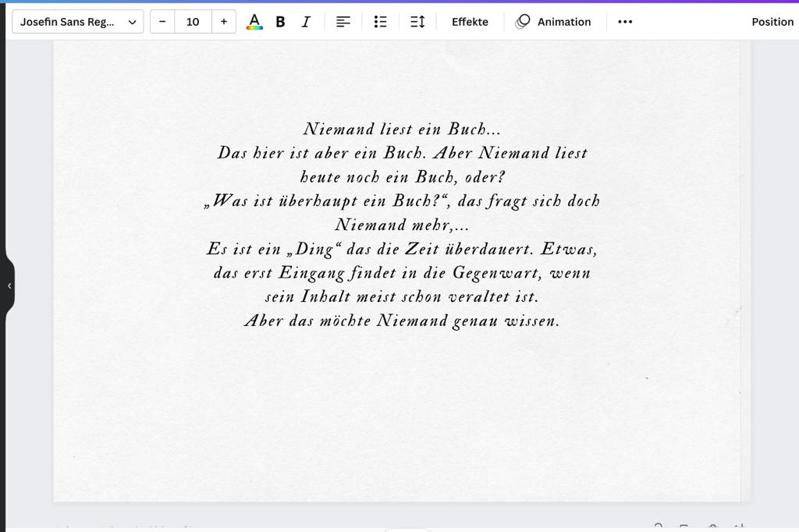Open the Animation options
Viewport: 799px width, 532px height.
pos(553,22)
